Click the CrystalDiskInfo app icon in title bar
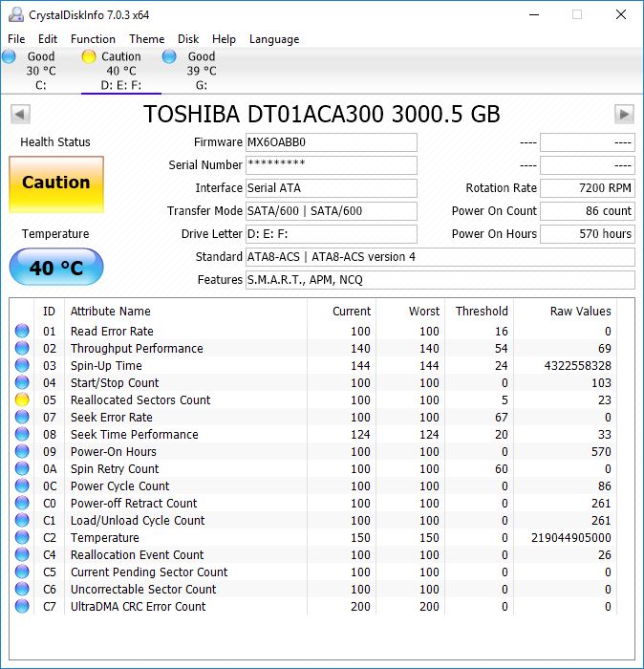 coord(16,15)
